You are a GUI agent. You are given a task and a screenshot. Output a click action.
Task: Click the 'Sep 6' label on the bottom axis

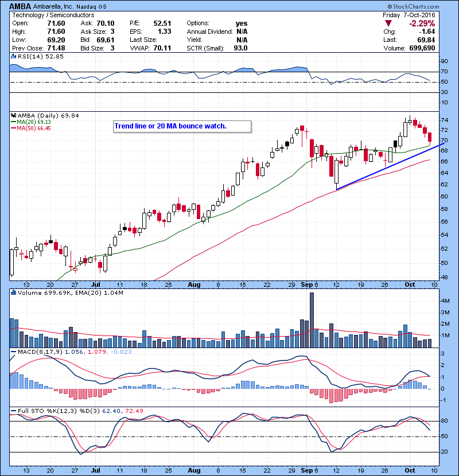(310, 470)
